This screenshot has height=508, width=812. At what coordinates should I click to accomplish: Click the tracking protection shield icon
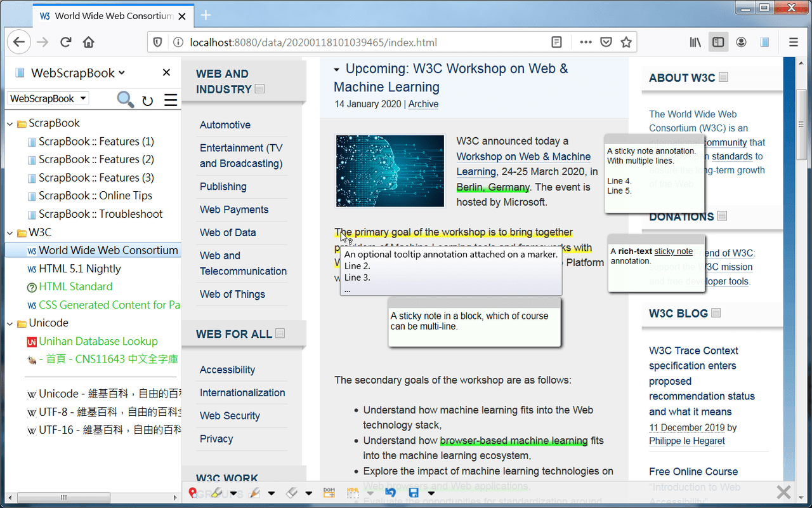click(158, 43)
